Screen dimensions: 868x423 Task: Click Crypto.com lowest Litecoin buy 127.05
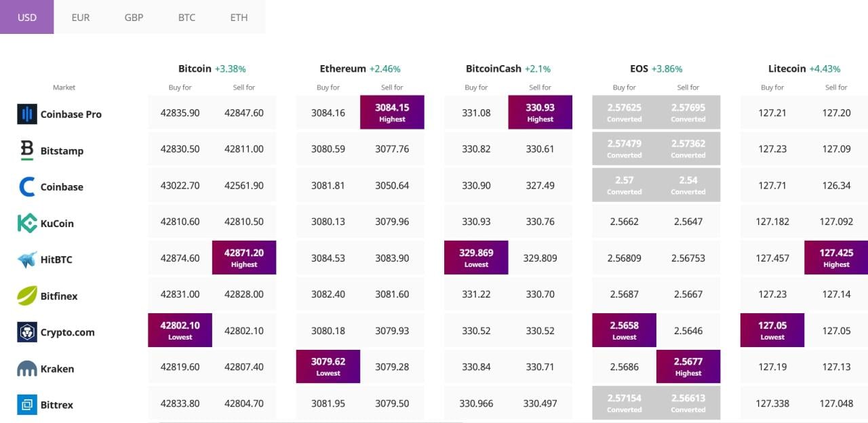772,329
